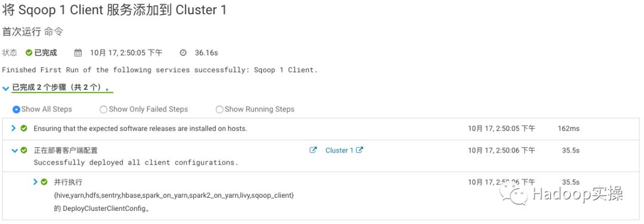This screenshot has width=644, height=224.
Task: Click Ensuring expected software releases step text
Action: tap(140, 129)
